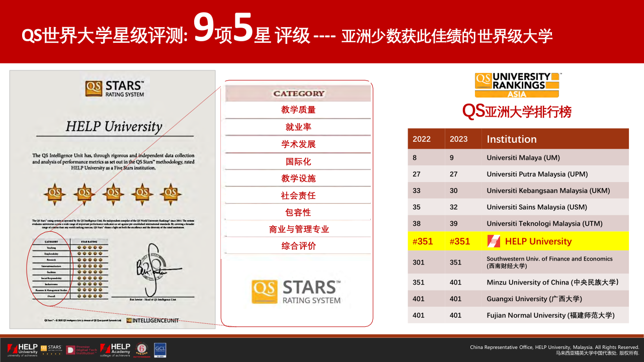Click the Institution column header
644x362 pixels.
(512, 139)
